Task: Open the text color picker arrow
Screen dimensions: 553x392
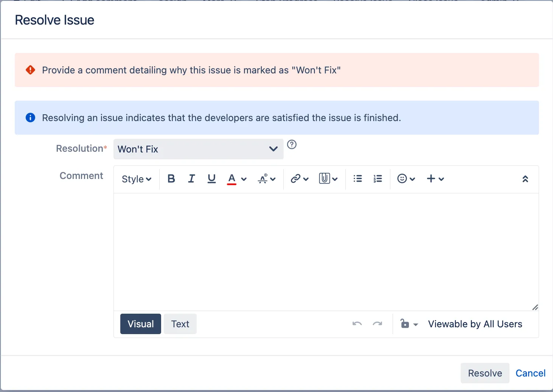Action: [244, 179]
